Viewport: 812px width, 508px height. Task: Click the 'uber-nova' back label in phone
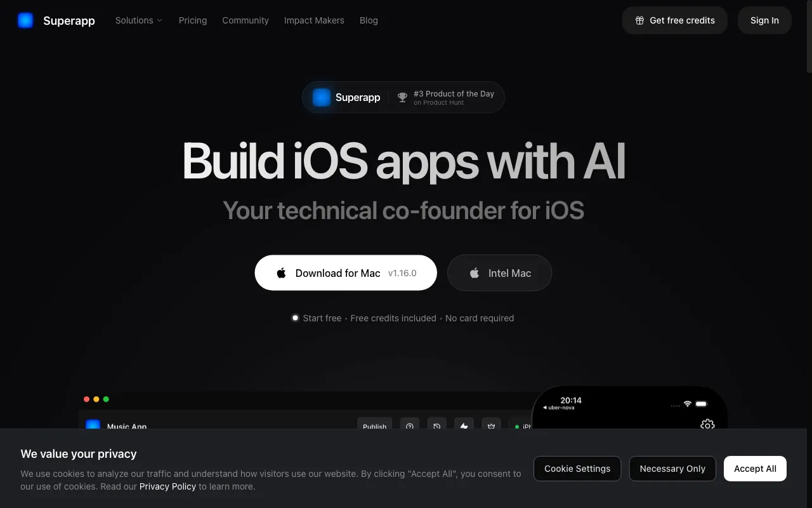pos(559,408)
